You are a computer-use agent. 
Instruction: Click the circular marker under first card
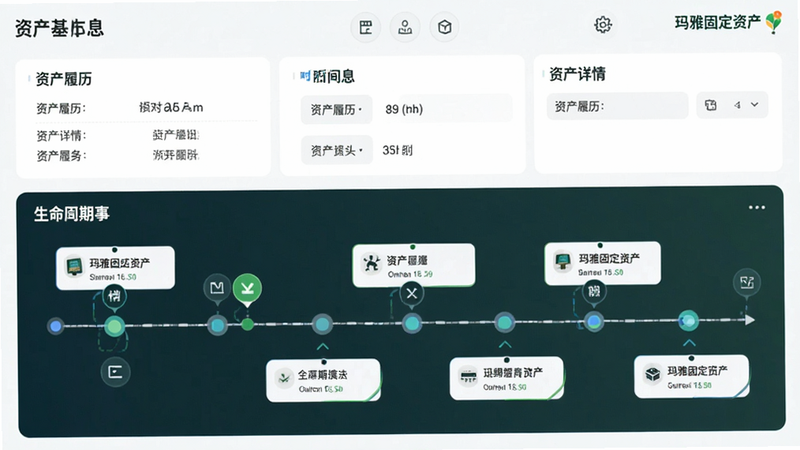(x=114, y=295)
